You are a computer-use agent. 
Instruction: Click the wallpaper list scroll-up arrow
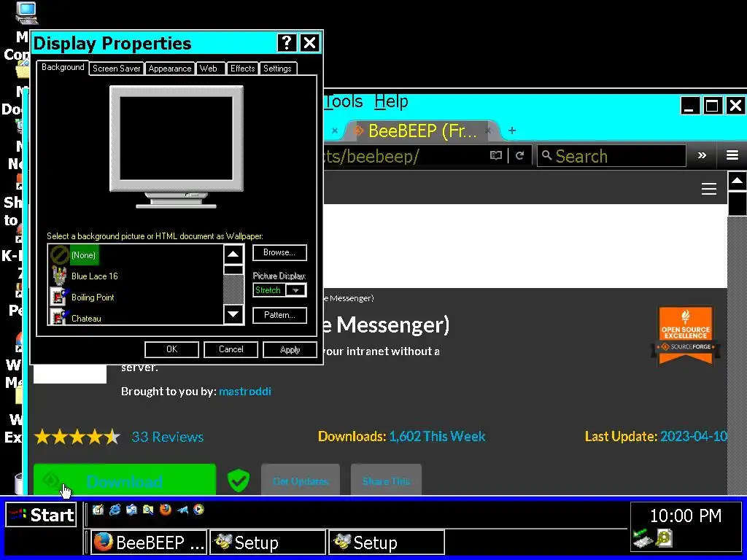point(233,254)
